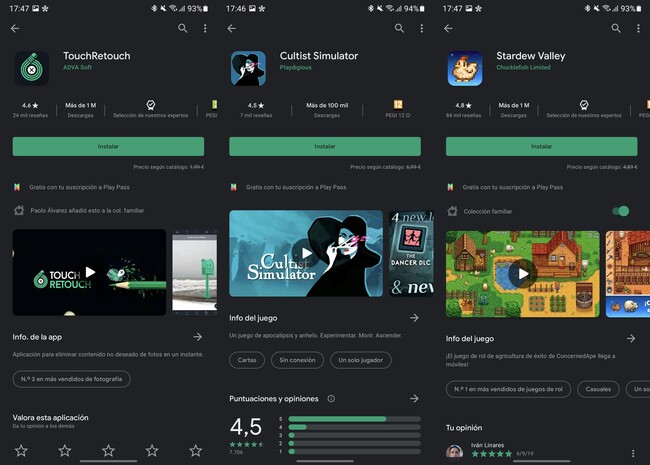Go back from the TouchRetouch page
The image size is (650, 465).
click(15, 28)
